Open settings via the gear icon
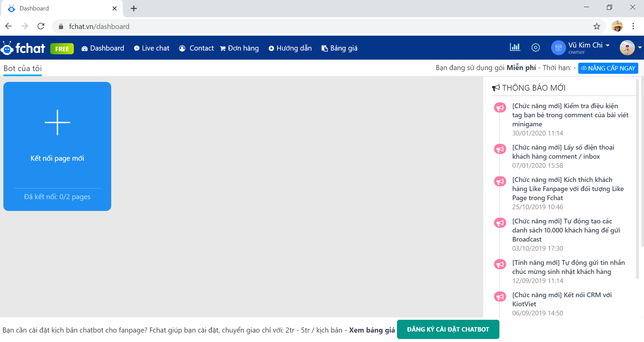644x342 pixels. 535,48
